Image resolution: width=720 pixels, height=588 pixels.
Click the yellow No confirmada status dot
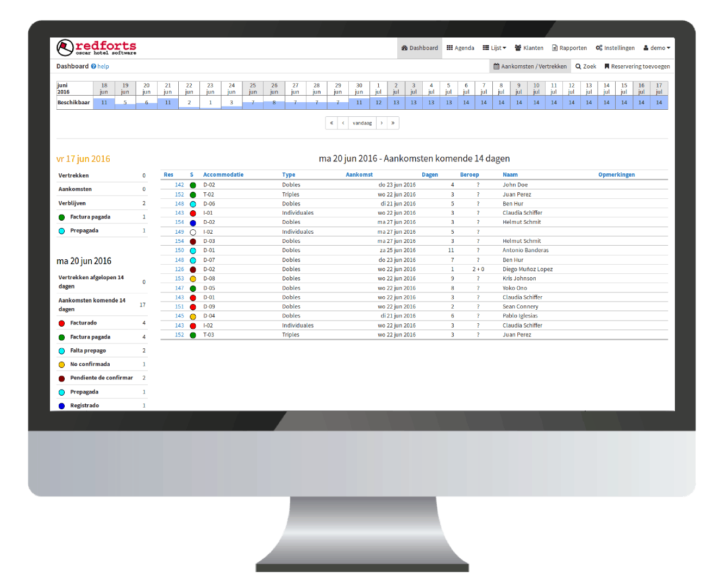[x=61, y=365]
